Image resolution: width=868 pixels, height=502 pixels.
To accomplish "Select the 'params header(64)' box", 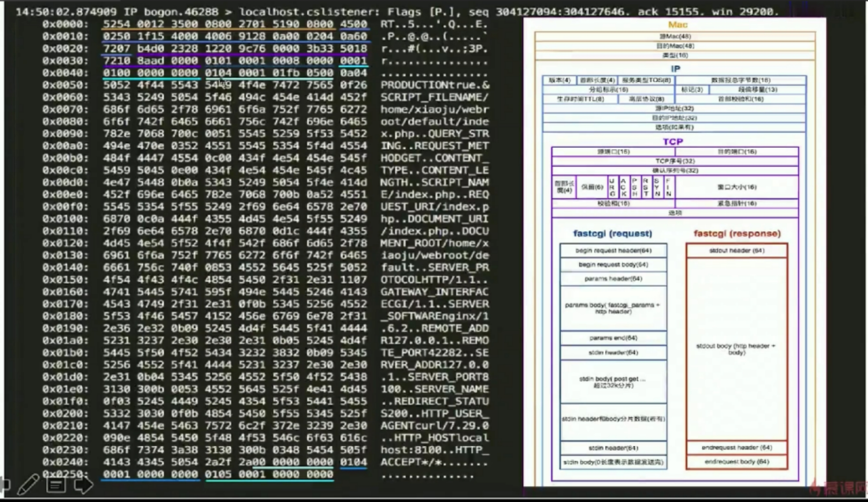I will coord(613,279).
